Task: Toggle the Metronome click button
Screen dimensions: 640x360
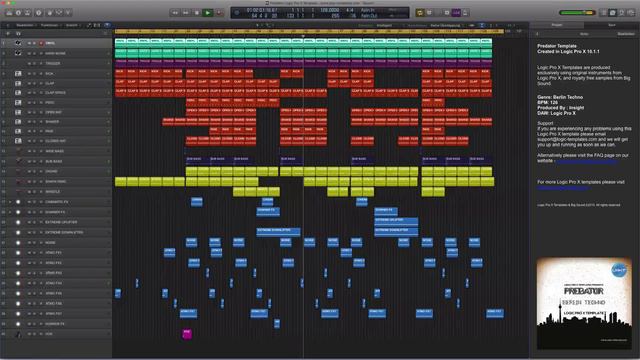Action: coord(465,13)
